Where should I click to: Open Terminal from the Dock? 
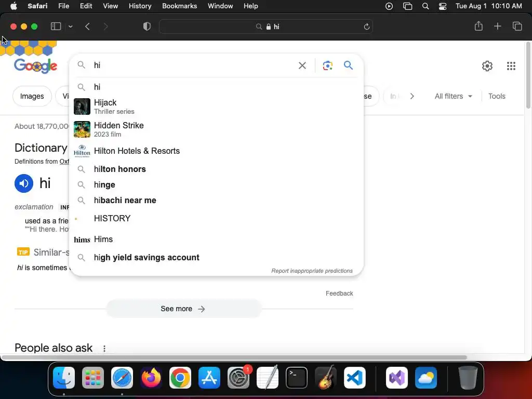pos(297,378)
